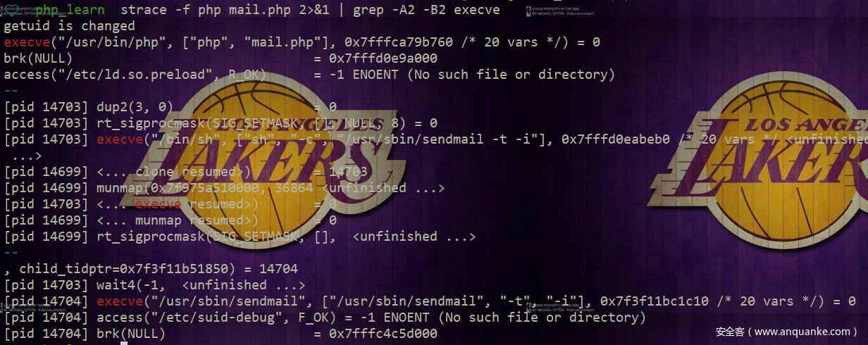Click the anquanke.com watermark link
The height and width of the screenshot is (345, 868).
[786, 331]
